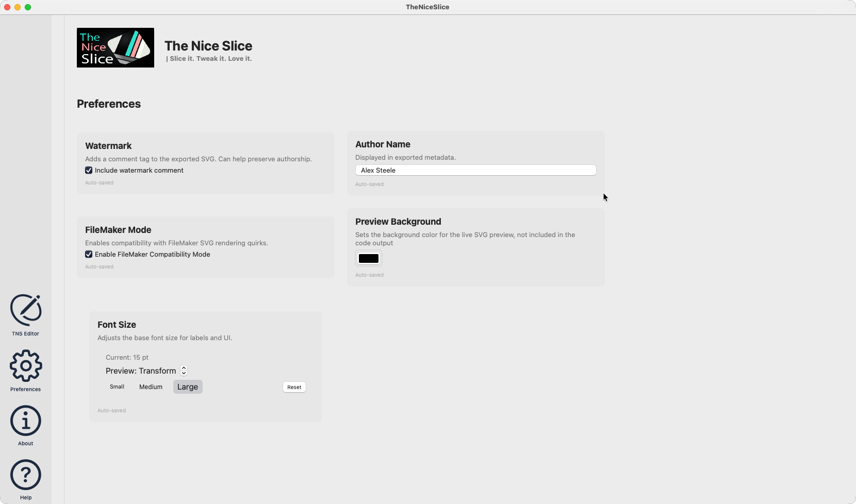The height and width of the screenshot is (504, 856).
Task: Click the Author Name text field
Action: (475, 171)
